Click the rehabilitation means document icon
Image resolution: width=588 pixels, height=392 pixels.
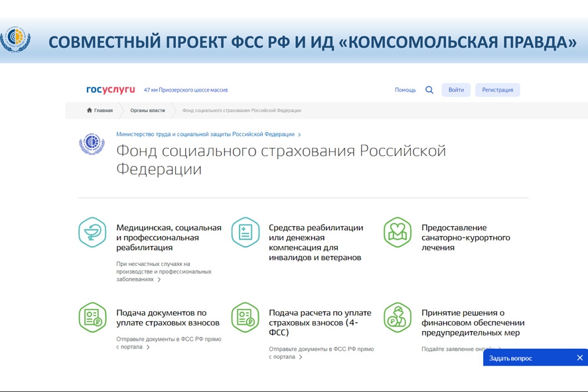245,232
